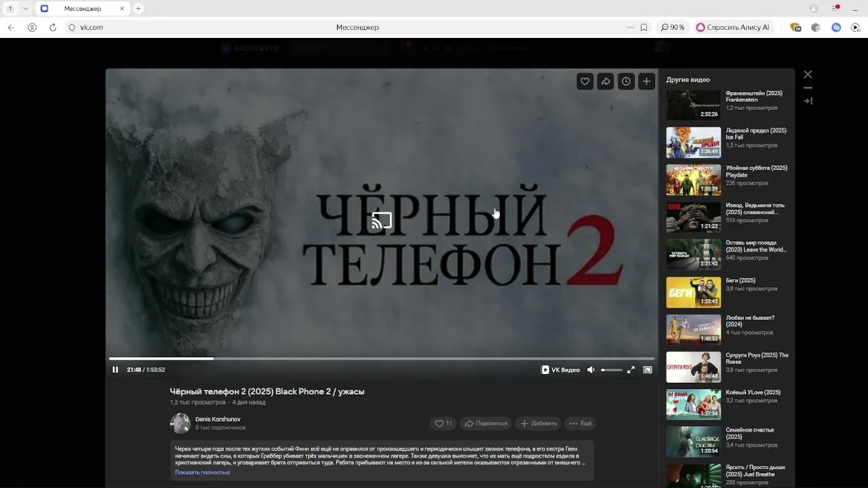This screenshot has width=868, height=488.
Task: Mute the video volume speaker icon
Action: point(591,369)
